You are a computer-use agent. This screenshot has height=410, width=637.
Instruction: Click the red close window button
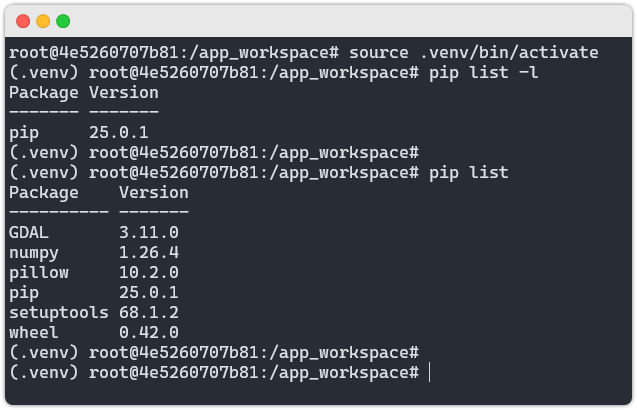coord(23,21)
